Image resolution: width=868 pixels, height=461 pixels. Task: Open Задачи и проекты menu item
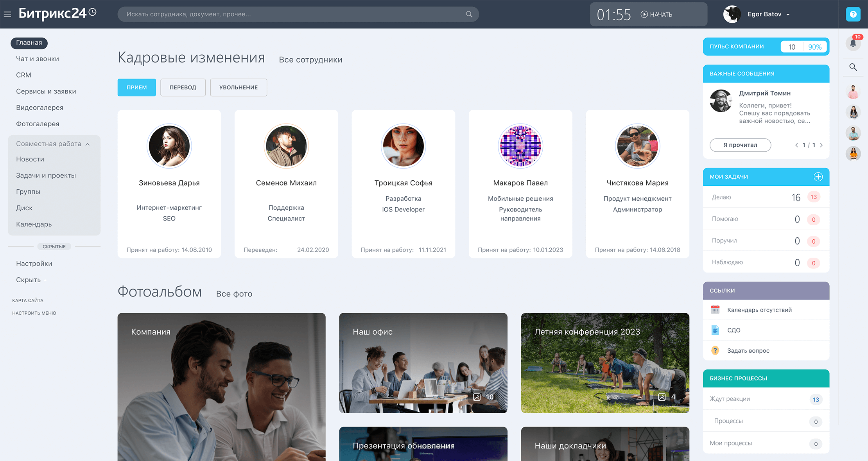46,176
